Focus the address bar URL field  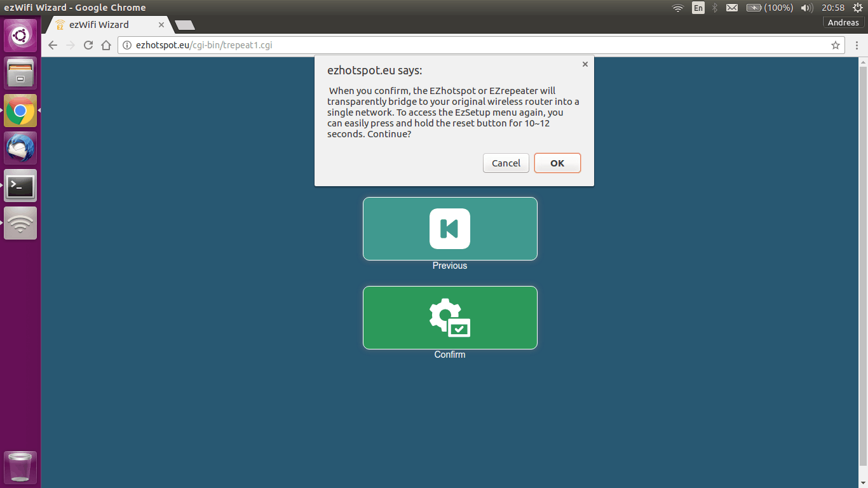click(480, 45)
